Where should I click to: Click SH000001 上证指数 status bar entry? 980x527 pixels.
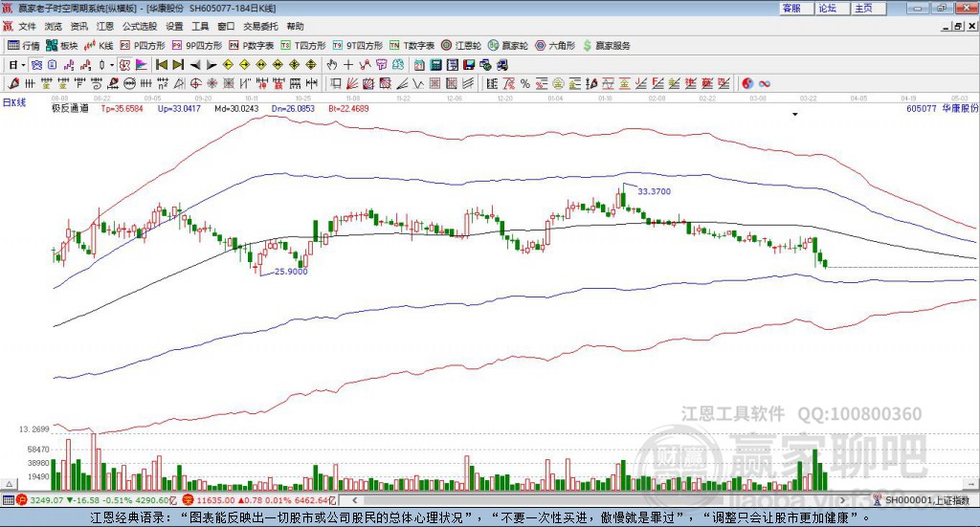pos(922,500)
